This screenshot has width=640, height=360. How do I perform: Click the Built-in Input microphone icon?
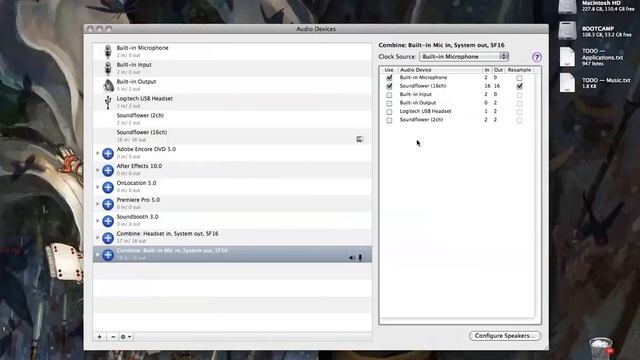[108, 68]
